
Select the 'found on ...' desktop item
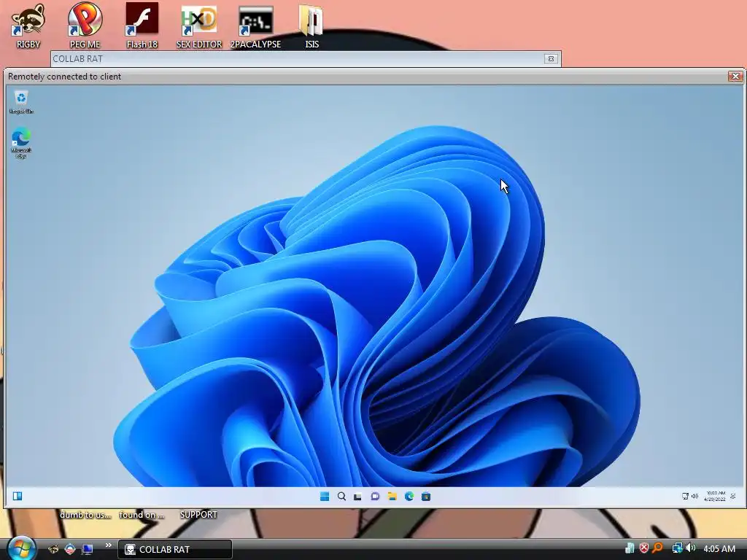pos(142,515)
